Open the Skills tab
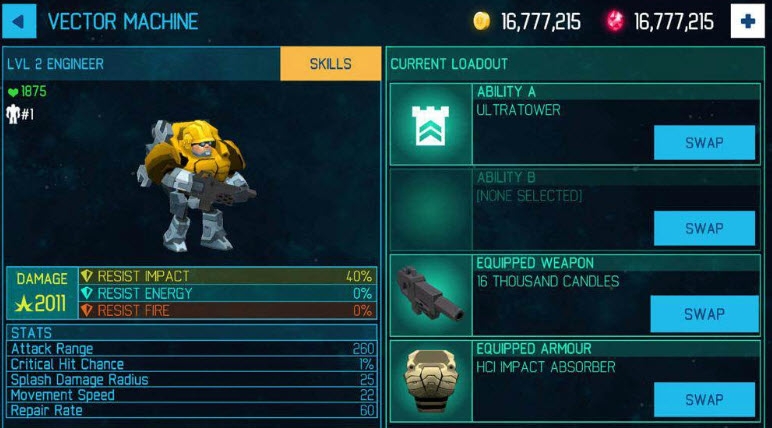This screenshot has width=772, height=428. (330, 64)
